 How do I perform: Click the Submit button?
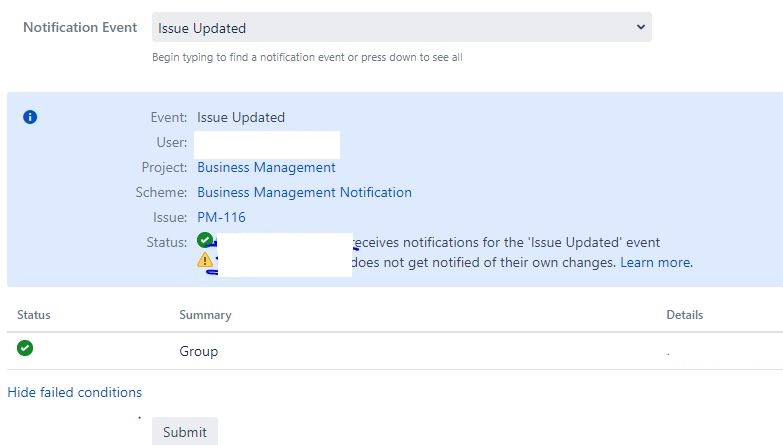coord(185,432)
